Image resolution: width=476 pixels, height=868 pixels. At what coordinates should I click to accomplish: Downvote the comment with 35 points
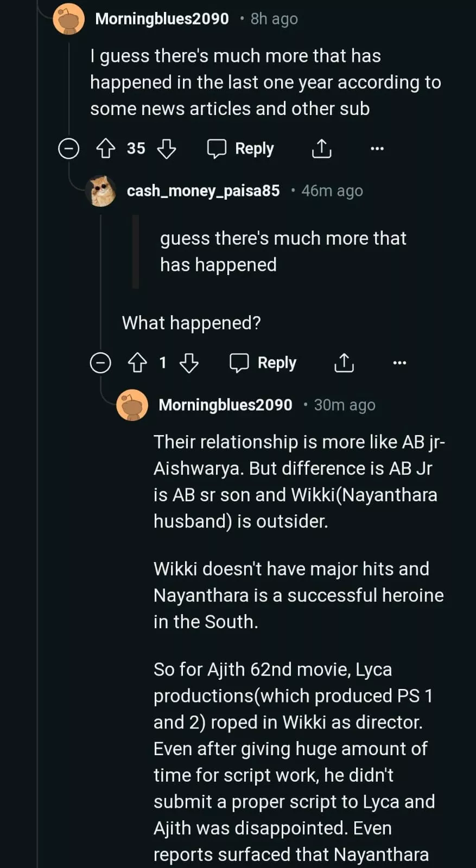point(167,148)
